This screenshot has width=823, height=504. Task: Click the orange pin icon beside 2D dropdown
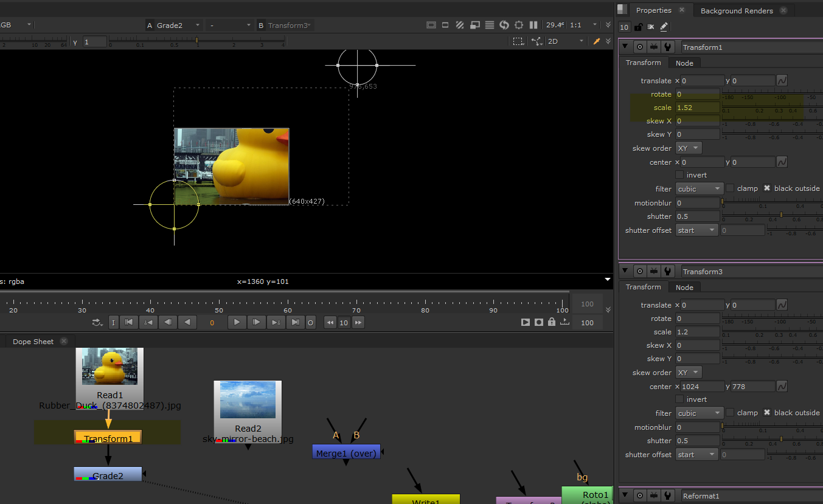tap(597, 41)
